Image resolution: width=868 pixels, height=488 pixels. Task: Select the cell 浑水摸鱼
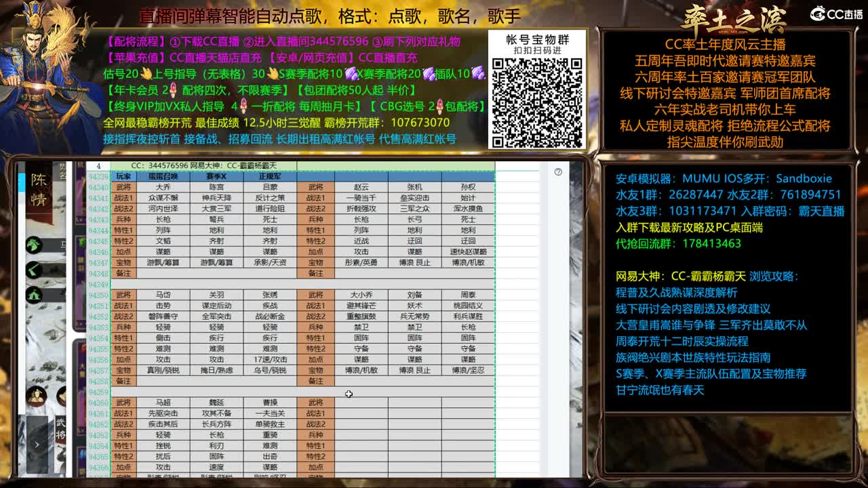click(468, 209)
